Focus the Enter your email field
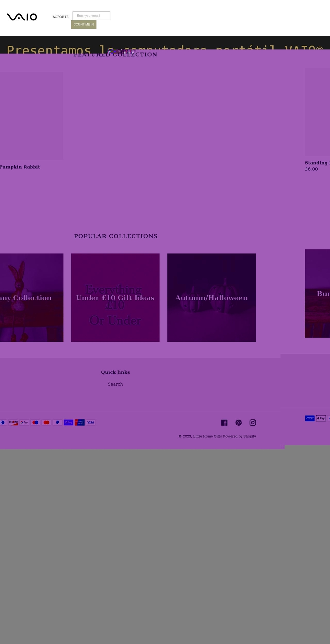 click(x=91, y=16)
